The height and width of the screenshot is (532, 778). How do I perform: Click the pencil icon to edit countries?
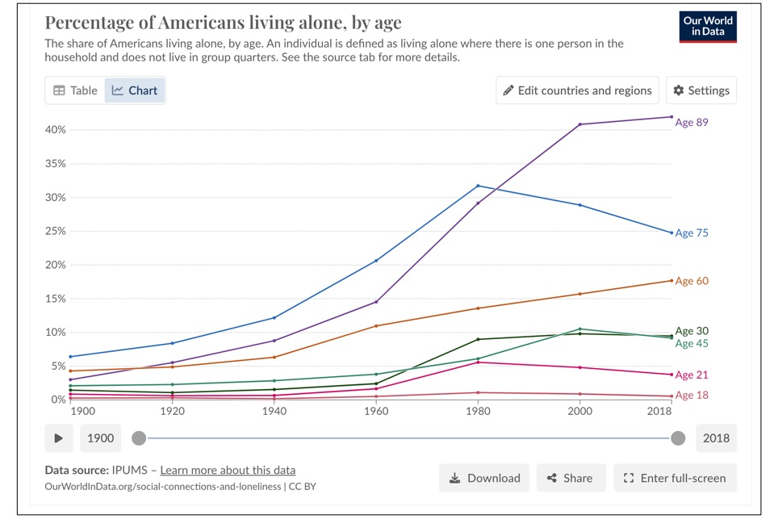508,90
